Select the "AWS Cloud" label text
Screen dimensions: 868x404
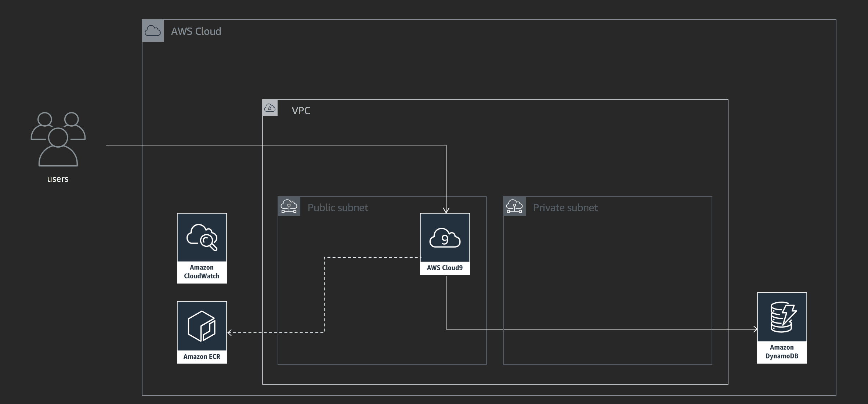(196, 32)
